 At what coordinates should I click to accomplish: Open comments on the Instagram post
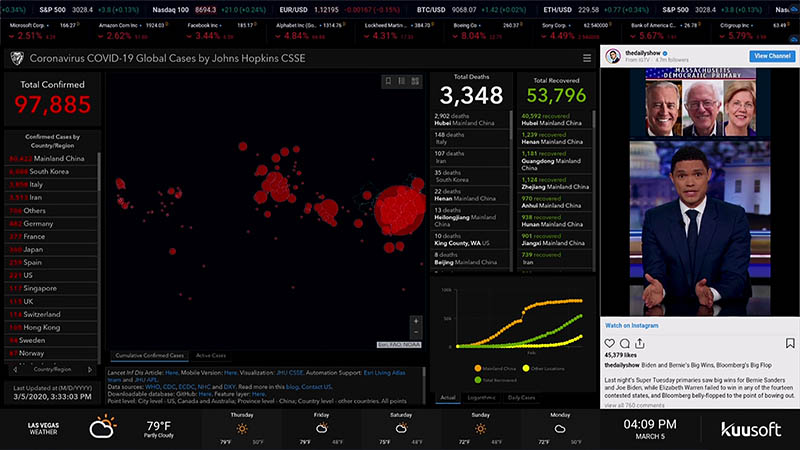click(x=624, y=343)
